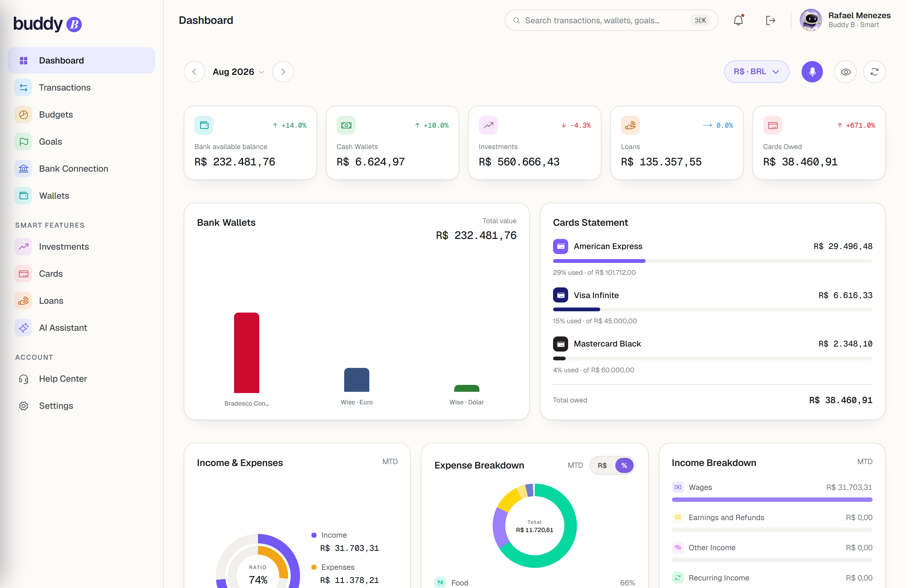Click American Express usage progress bar
This screenshot has height=588, width=906.
point(713,261)
